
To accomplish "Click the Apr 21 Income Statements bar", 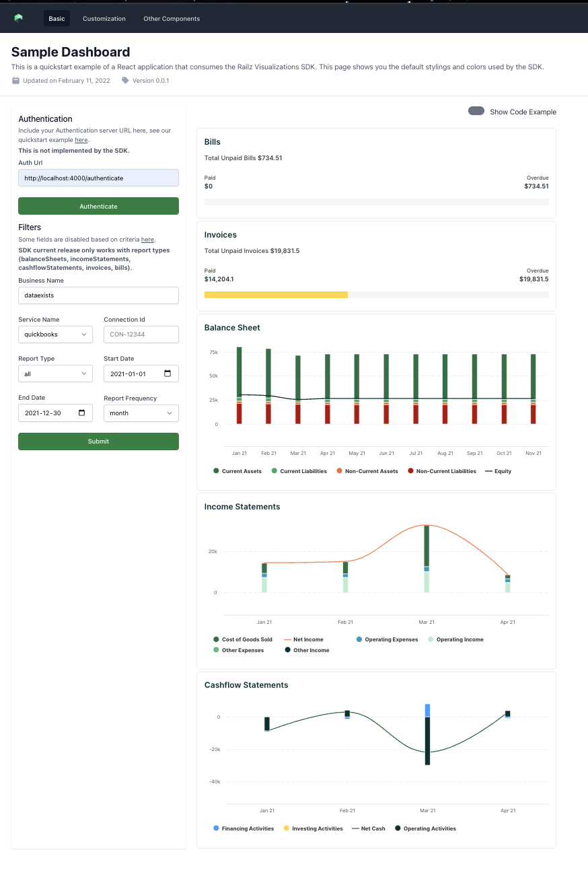I will point(507,583).
